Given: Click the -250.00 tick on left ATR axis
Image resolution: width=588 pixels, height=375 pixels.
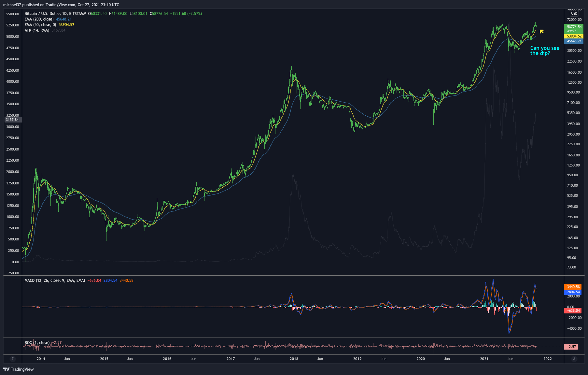Looking at the screenshot, I should [12, 273].
